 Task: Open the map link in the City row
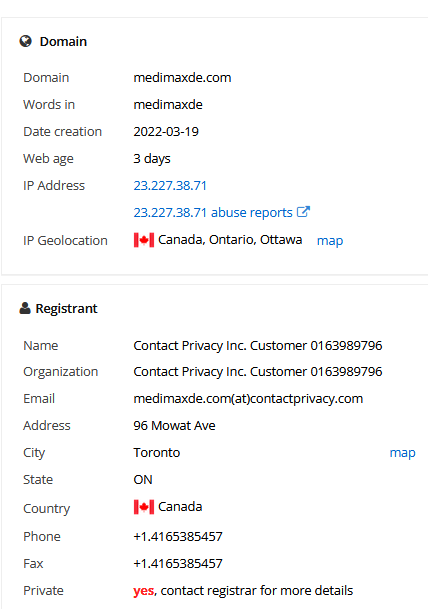(x=402, y=453)
